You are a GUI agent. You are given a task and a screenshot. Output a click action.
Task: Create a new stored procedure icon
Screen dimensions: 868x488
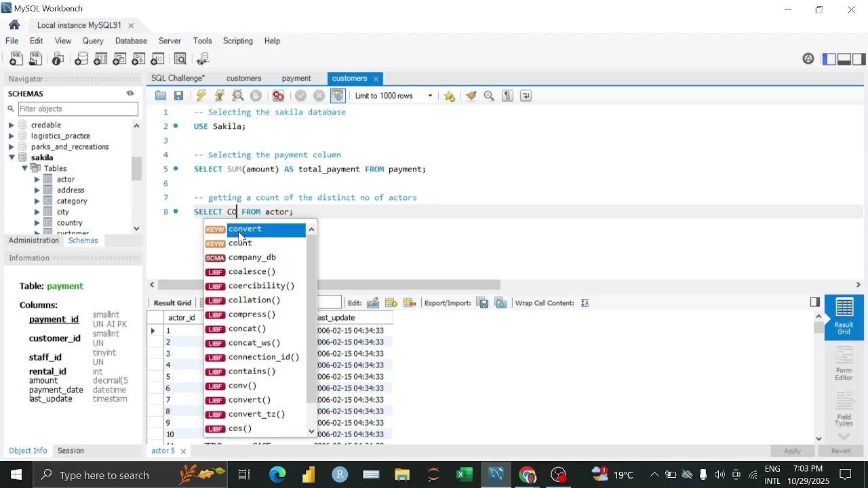138,59
